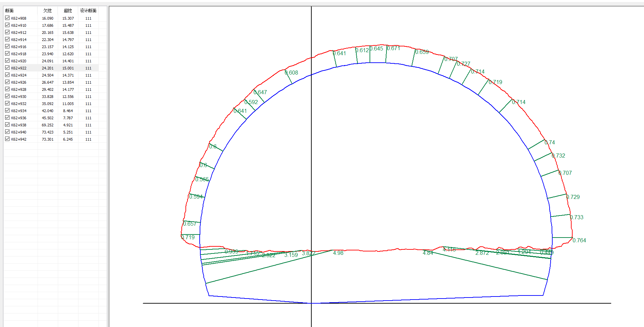Image resolution: width=644 pixels, height=327 pixels.
Task: Click the 0.608 label on the arch
Action: pyautogui.click(x=291, y=73)
